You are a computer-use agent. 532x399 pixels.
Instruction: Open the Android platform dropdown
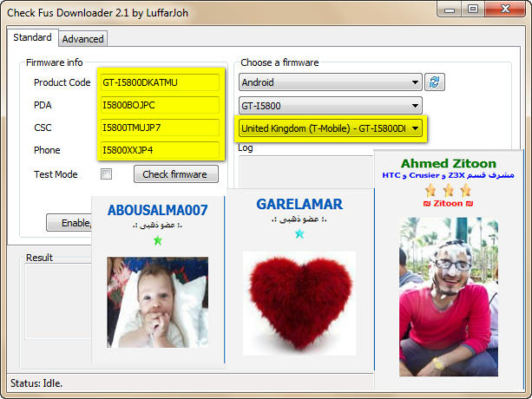click(331, 82)
